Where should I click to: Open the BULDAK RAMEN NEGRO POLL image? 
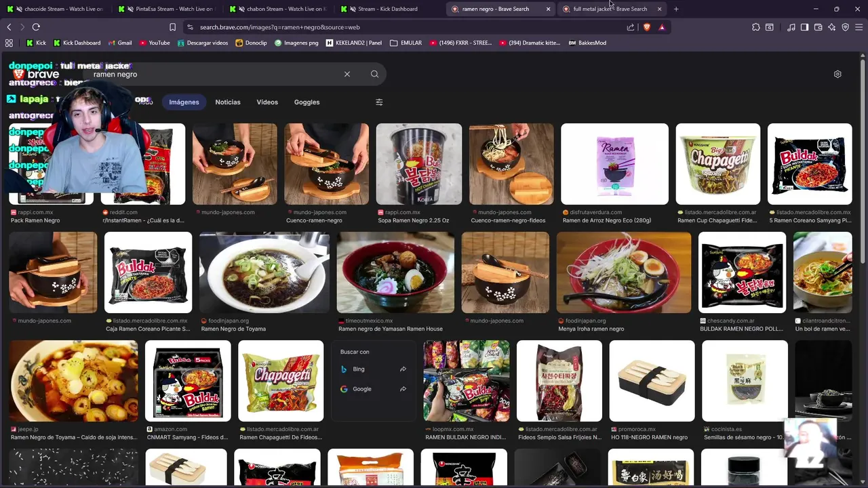pos(742,272)
